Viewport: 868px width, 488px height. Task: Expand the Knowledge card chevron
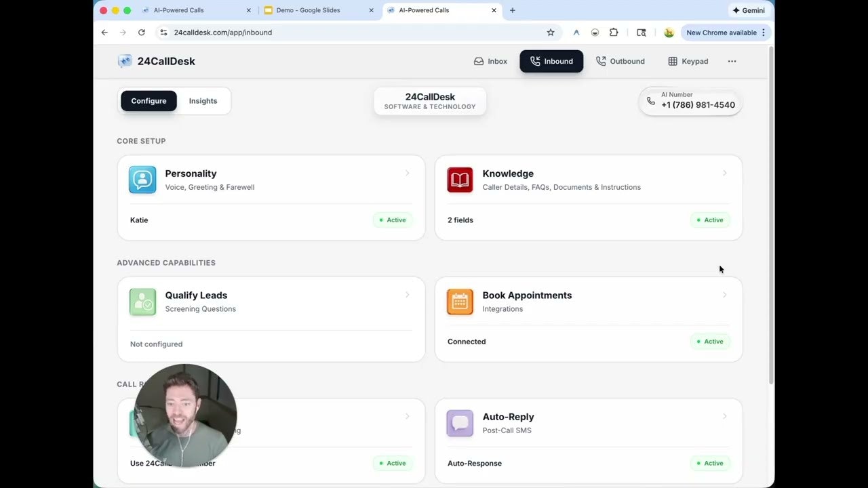pos(725,173)
